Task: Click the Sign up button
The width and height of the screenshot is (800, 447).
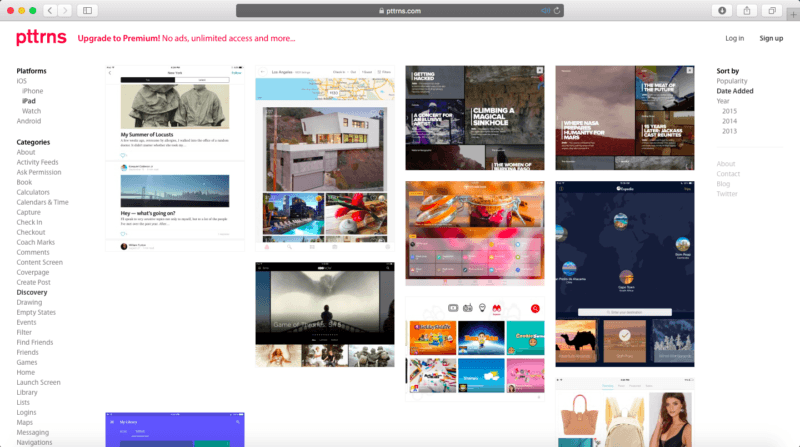Action: (771, 38)
